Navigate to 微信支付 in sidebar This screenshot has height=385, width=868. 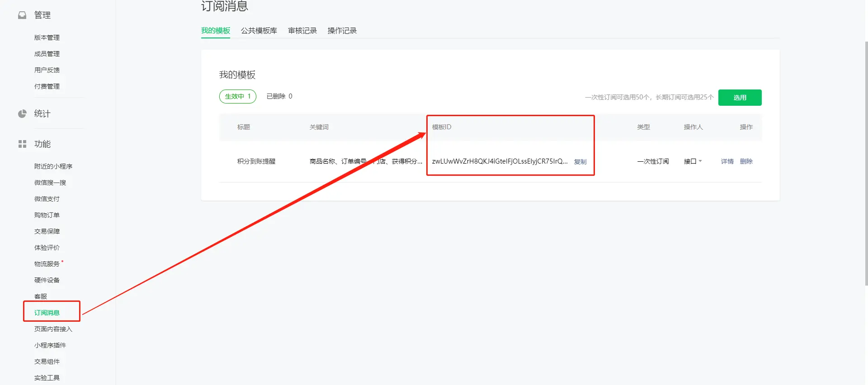[x=47, y=199]
